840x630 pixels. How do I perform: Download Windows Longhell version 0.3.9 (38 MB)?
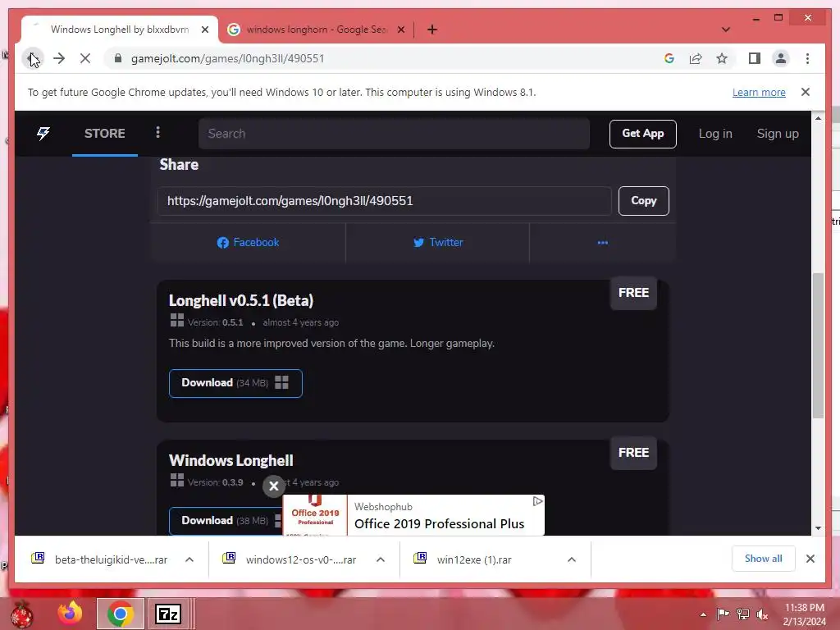[x=226, y=521]
